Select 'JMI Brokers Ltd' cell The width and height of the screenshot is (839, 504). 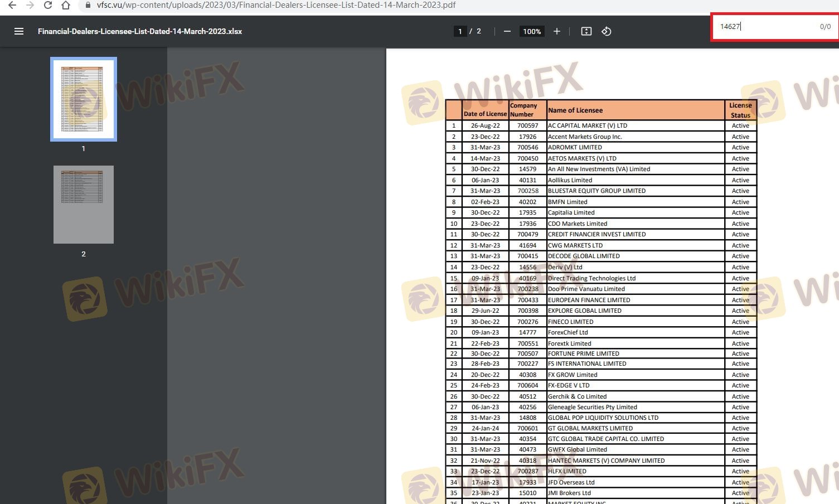636,493
